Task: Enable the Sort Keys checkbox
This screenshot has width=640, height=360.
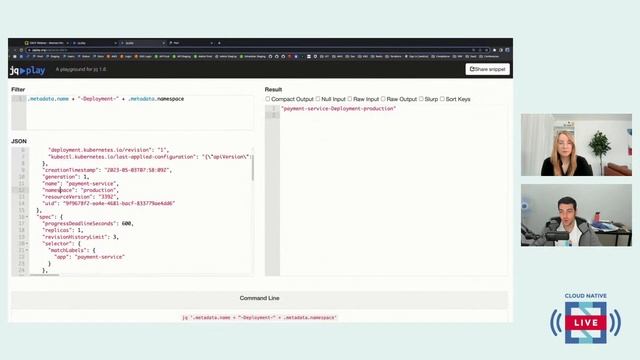Action: click(x=442, y=99)
